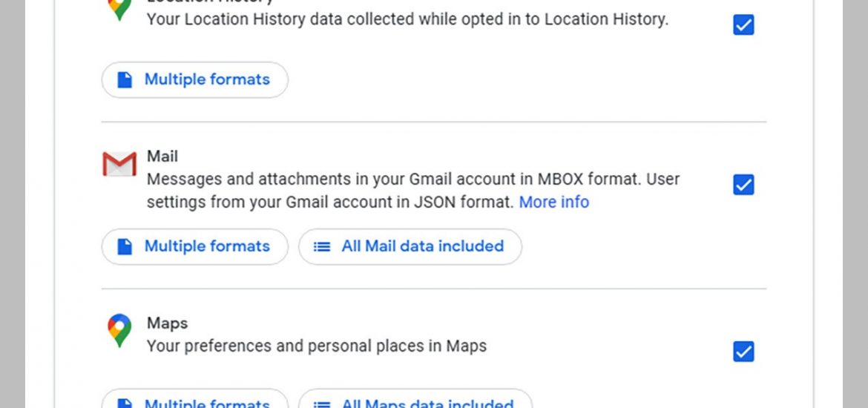Click the Maps product heading
This screenshot has width=868, height=408.
pos(167,323)
